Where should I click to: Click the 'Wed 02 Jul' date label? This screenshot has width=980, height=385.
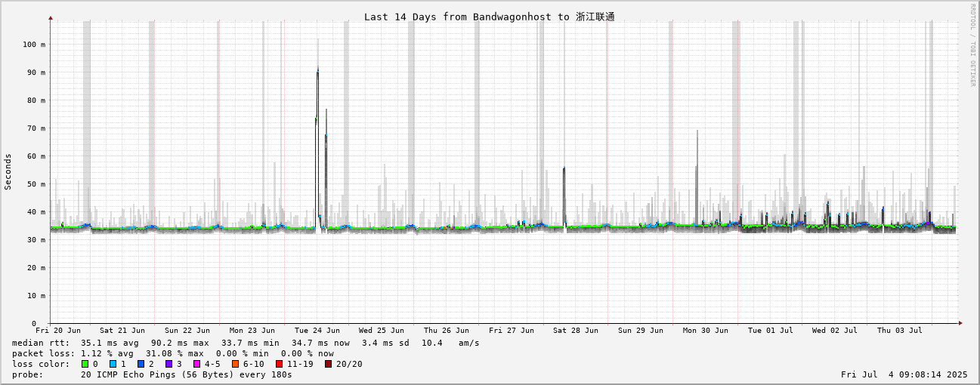[x=835, y=331]
